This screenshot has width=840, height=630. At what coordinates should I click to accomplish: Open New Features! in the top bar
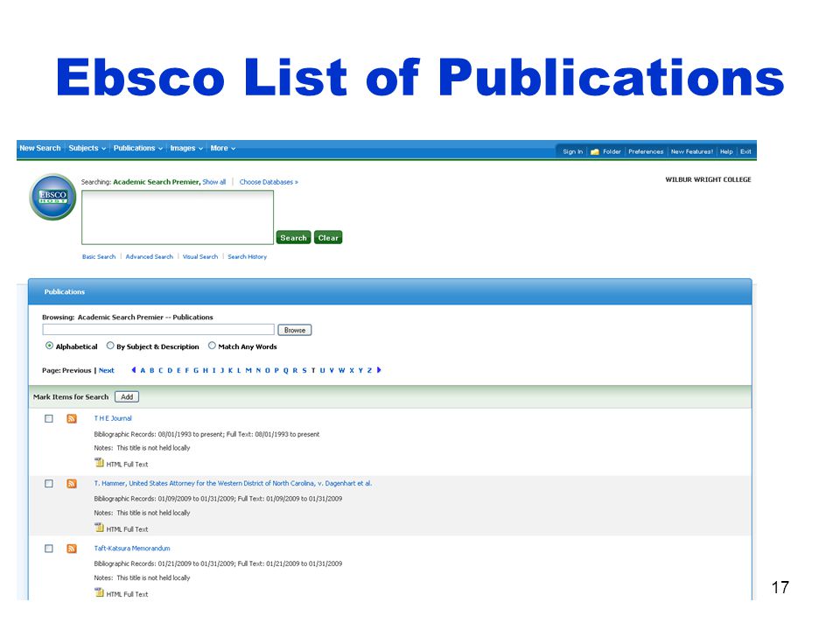pos(691,151)
